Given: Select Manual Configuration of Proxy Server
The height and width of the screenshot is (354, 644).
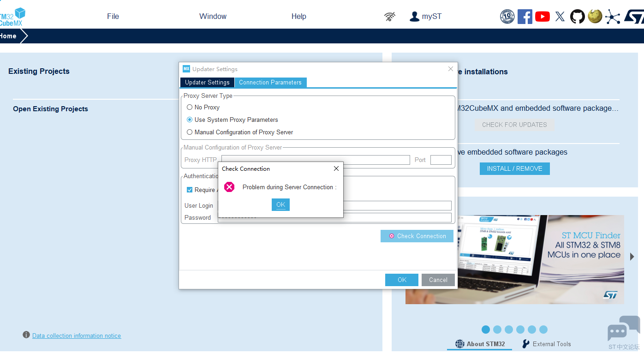Looking at the screenshot, I should click(x=190, y=132).
